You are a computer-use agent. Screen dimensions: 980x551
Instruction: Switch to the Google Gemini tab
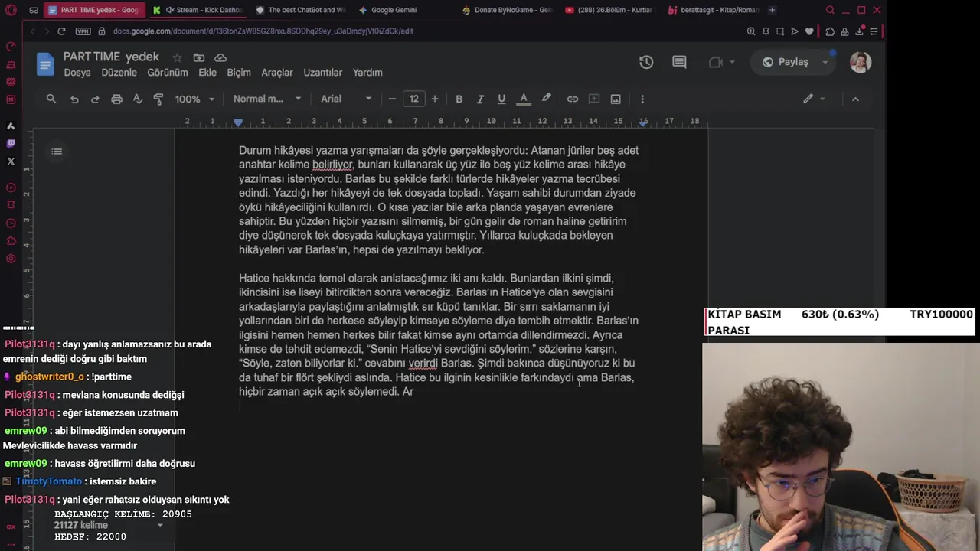click(393, 10)
